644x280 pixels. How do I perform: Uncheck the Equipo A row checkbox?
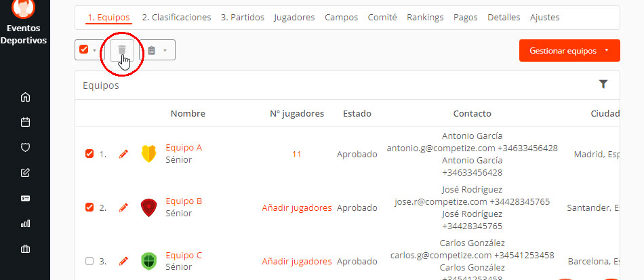click(89, 154)
